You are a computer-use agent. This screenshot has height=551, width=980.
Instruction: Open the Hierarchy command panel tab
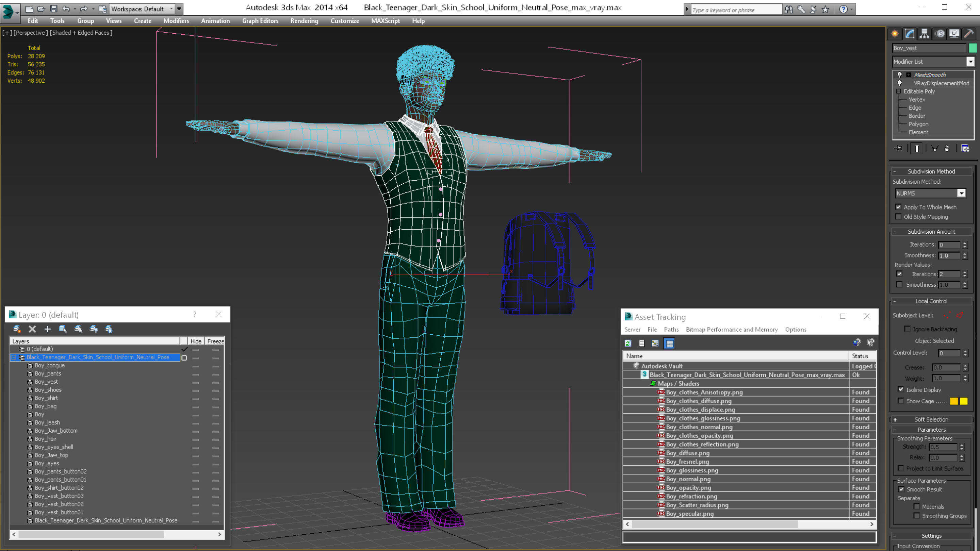(925, 34)
